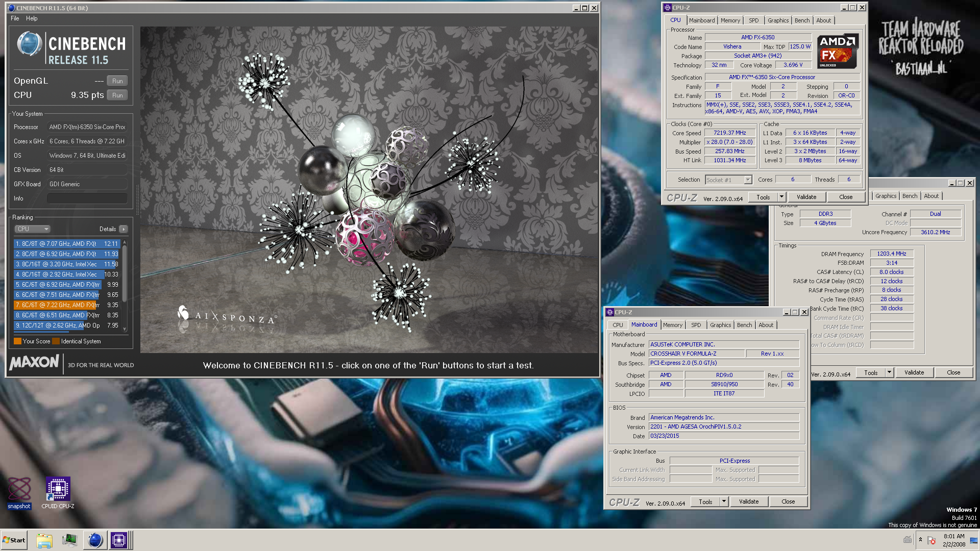The width and height of the screenshot is (980, 551).
Task: Switch to SPD tab in CPU-Z Mainboard window
Action: (x=696, y=325)
